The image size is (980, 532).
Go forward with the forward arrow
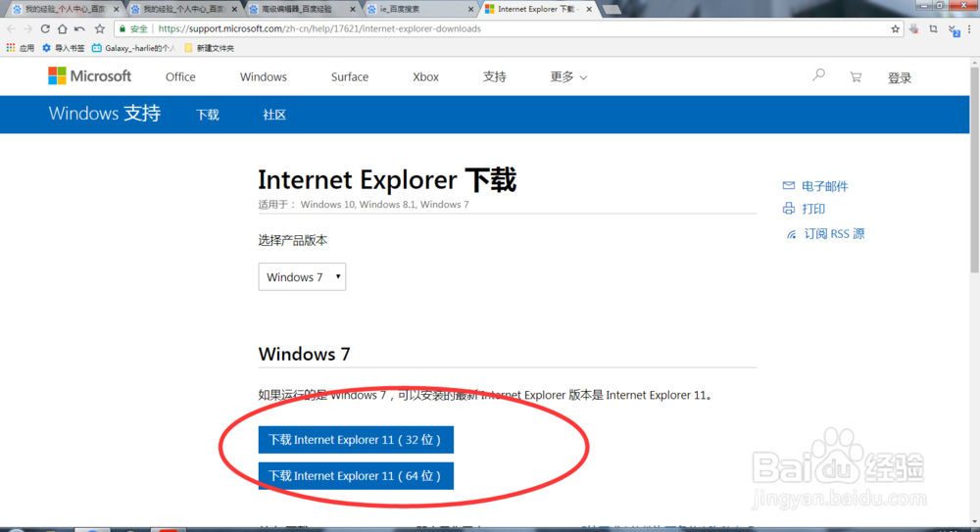tap(28, 28)
